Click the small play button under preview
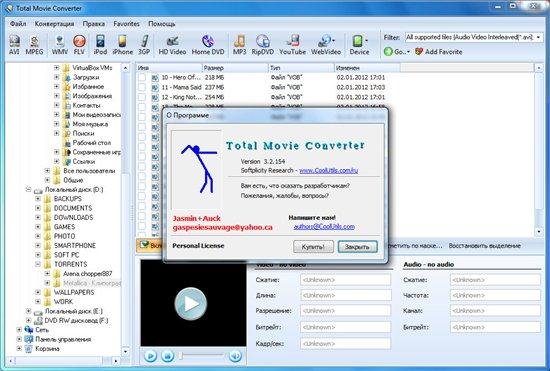The height and width of the screenshot is (371, 550). click(150, 356)
